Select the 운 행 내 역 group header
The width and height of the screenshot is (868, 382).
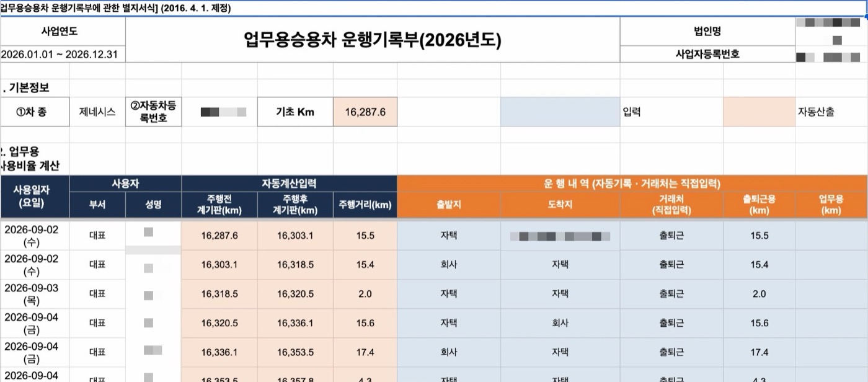point(632,184)
